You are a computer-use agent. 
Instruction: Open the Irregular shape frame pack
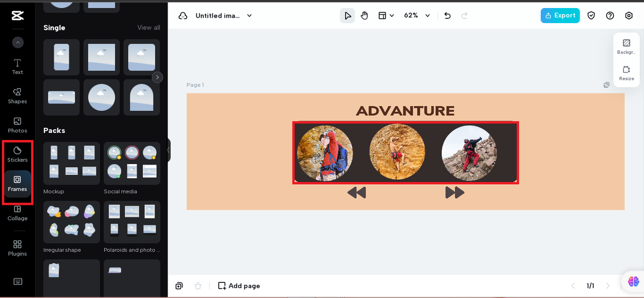pos(71,222)
